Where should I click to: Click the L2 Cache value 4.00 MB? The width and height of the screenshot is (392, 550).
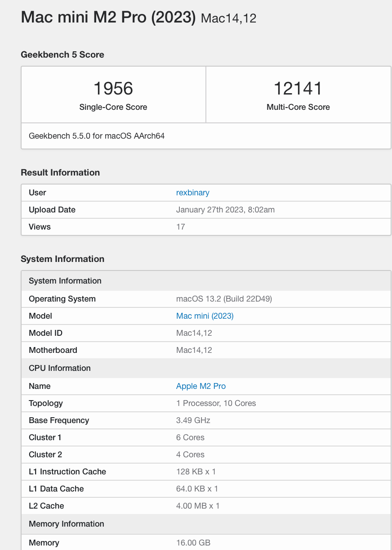pos(198,506)
